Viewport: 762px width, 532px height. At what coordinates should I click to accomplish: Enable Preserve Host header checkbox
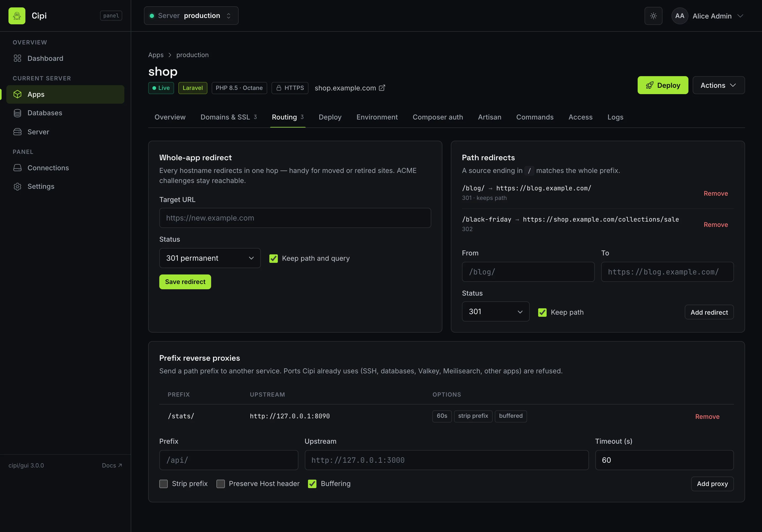tap(220, 484)
